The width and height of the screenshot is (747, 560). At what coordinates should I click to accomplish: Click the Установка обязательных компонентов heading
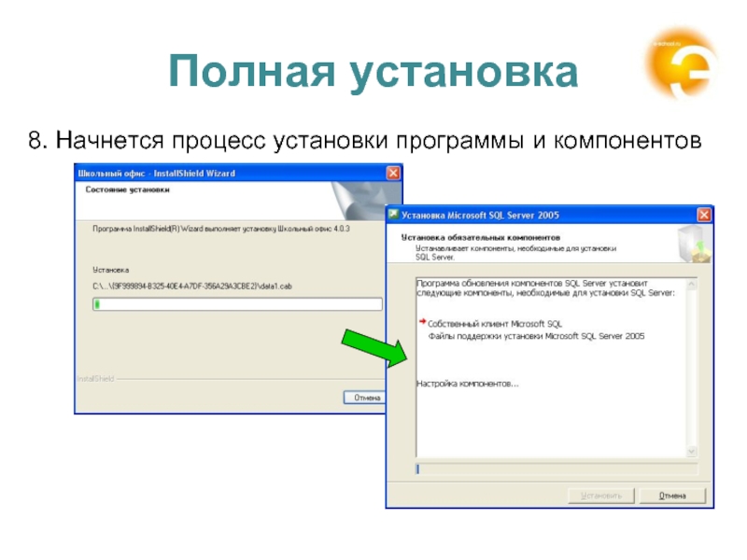[x=481, y=237]
